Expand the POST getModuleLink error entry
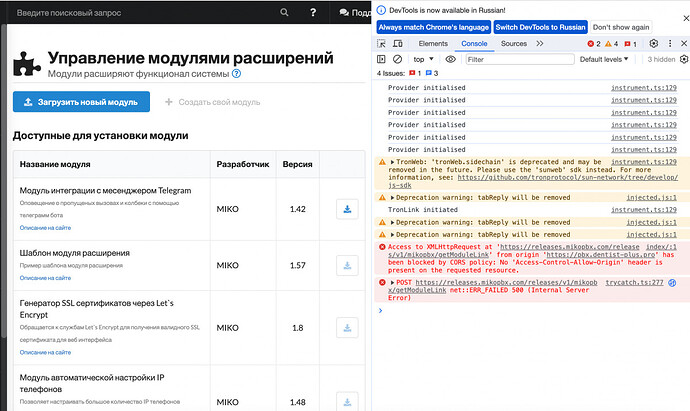 [392, 283]
